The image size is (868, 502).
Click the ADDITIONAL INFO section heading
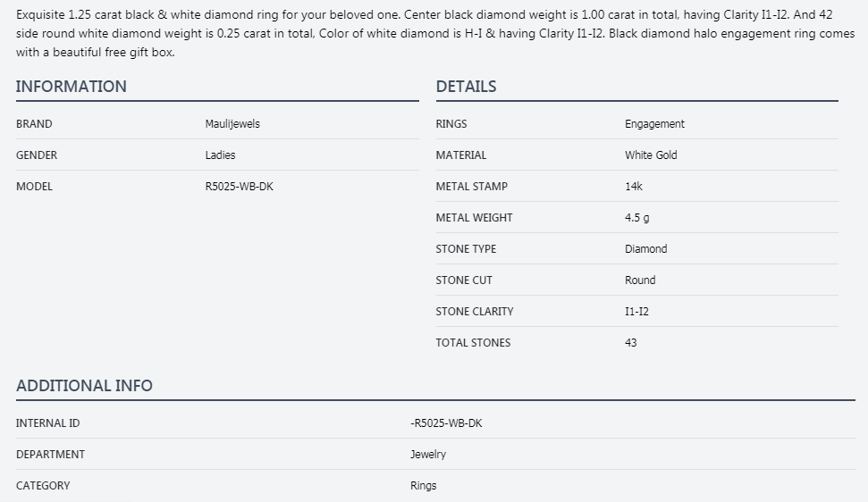84,386
